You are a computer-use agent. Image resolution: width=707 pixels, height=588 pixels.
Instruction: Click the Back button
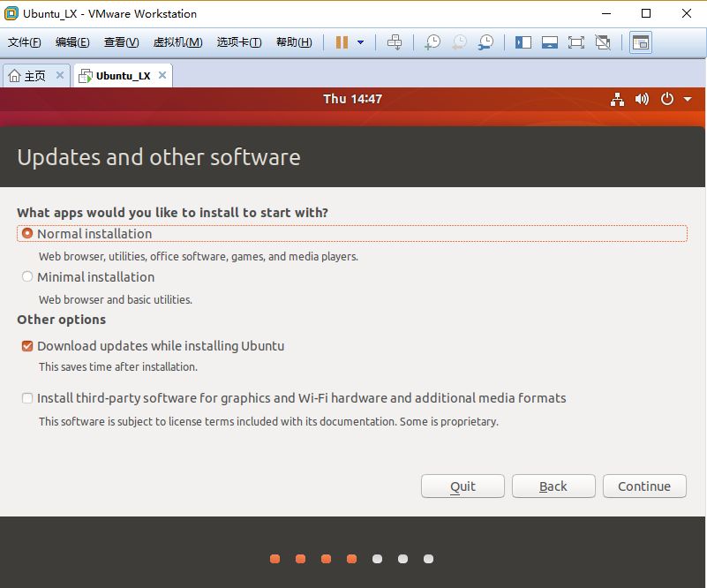coord(553,486)
